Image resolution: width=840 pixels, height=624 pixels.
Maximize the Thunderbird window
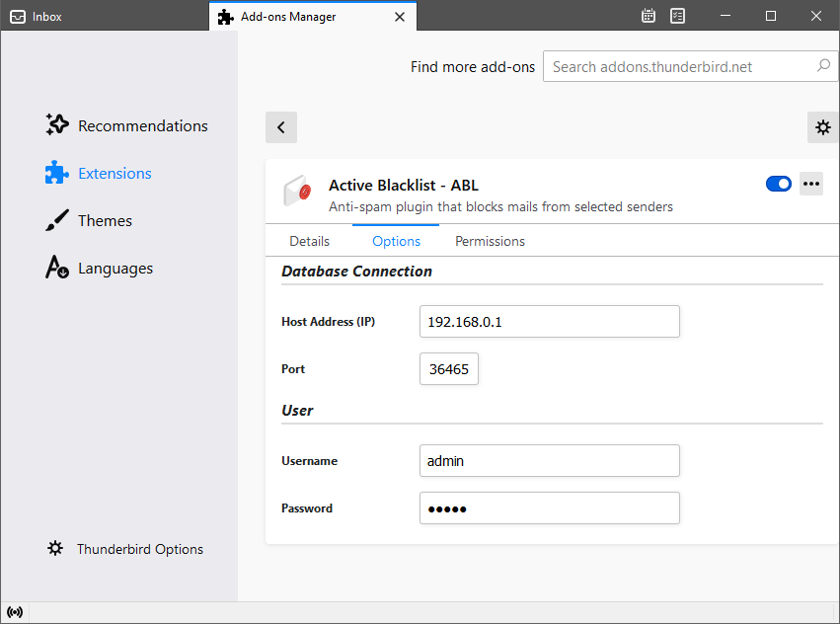[x=770, y=16]
